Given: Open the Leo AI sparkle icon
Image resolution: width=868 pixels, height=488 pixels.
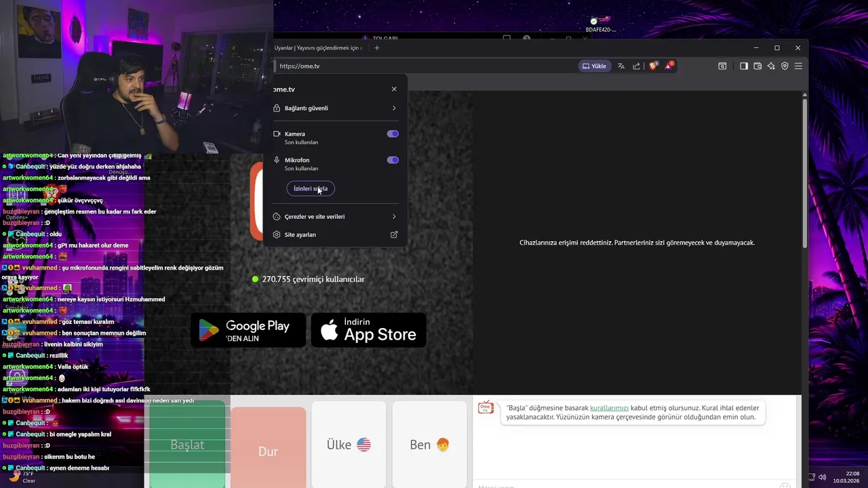Looking at the screenshot, I should click(x=771, y=66).
